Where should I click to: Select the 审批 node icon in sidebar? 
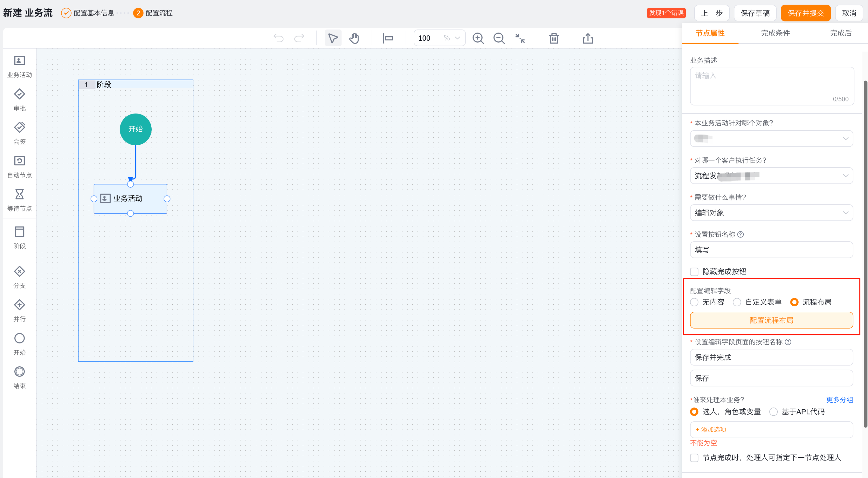tap(19, 94)
